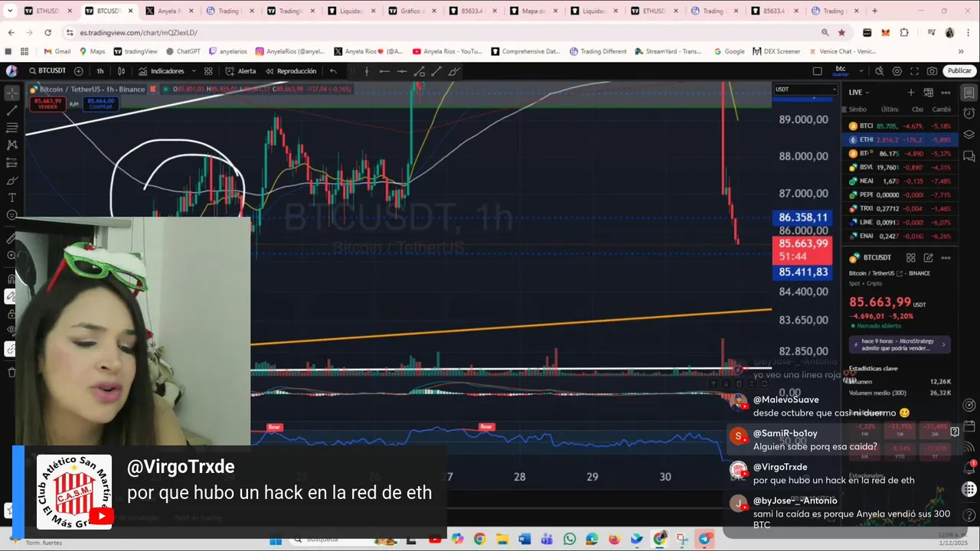Click the Publicar button
980x551 pixels.
click(x=959, y=71)
